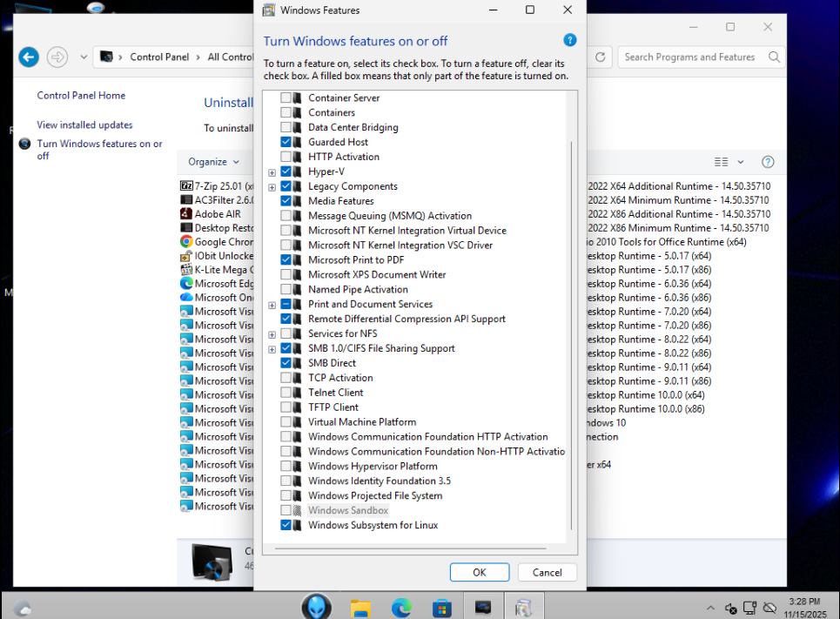Click the back arrow in Control Panel
This screenshot has height=619, width=840.
coord(29,57)
